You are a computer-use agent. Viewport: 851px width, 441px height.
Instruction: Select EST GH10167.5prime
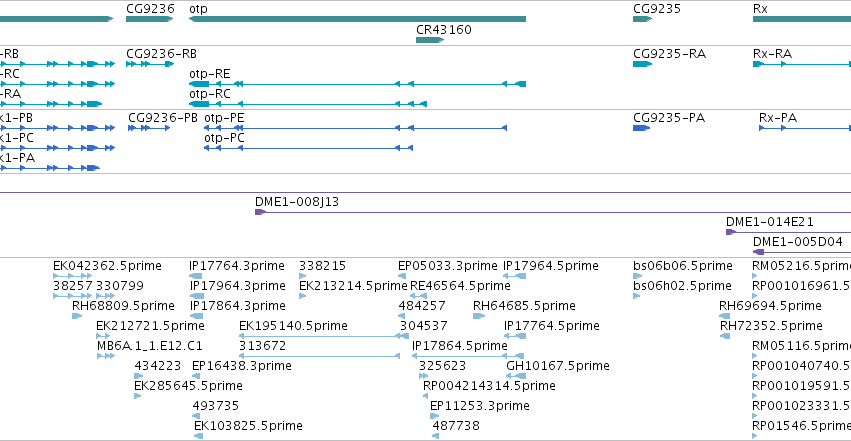point(516,376)
